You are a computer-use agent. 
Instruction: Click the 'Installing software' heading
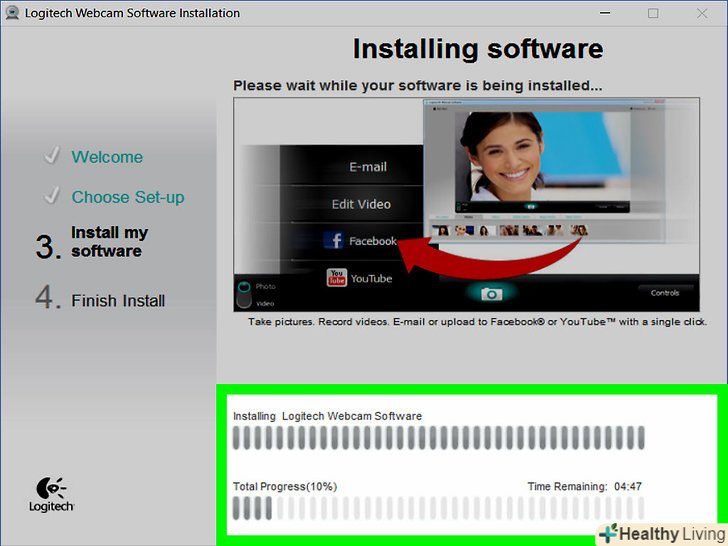coord(478,49)
